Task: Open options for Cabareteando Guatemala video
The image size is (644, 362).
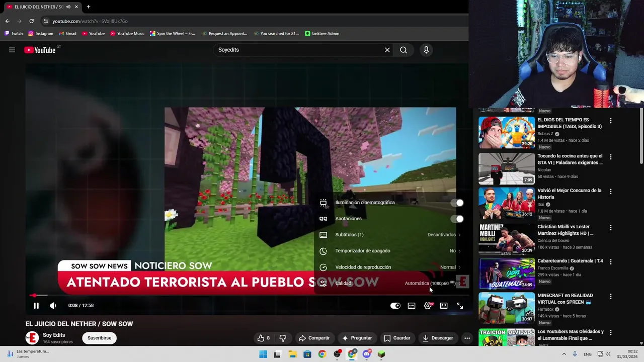Action: [x=611, y=262]
